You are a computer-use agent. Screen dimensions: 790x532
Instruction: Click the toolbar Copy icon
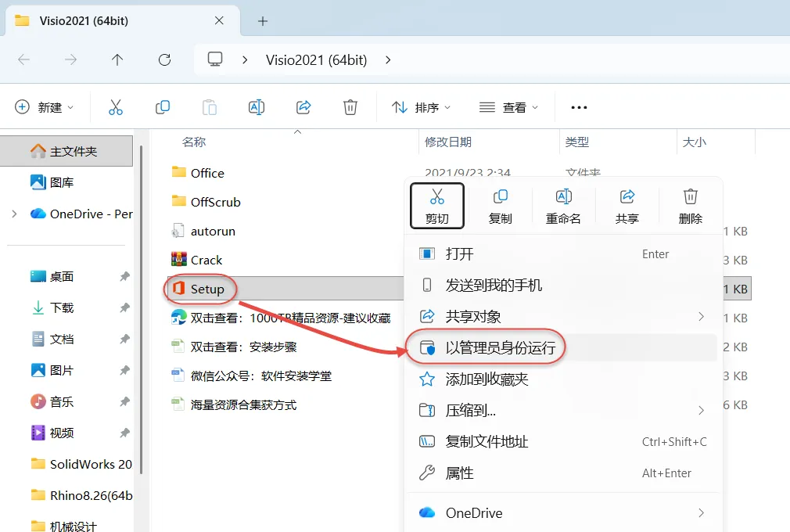(x=163, y=107)
